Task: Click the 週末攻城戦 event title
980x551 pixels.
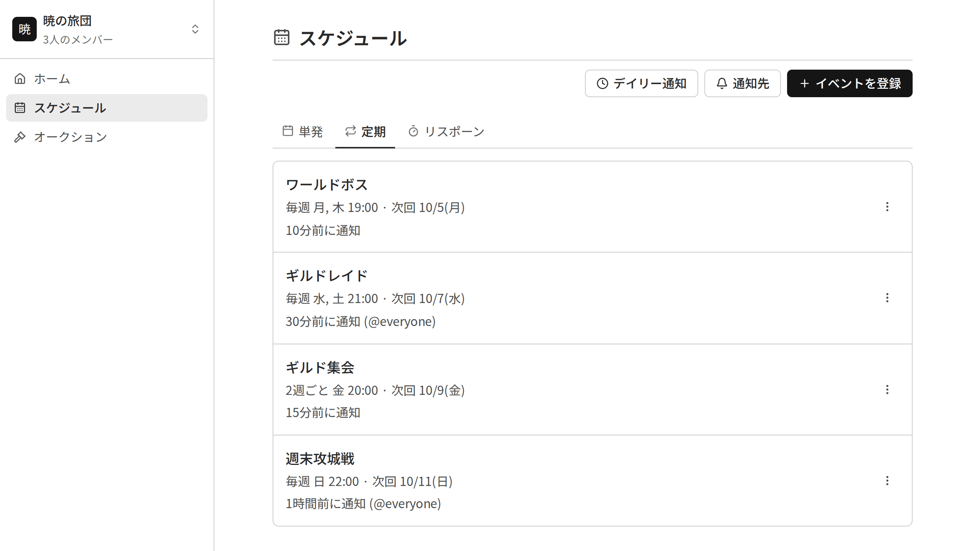Action: (320, 459)
